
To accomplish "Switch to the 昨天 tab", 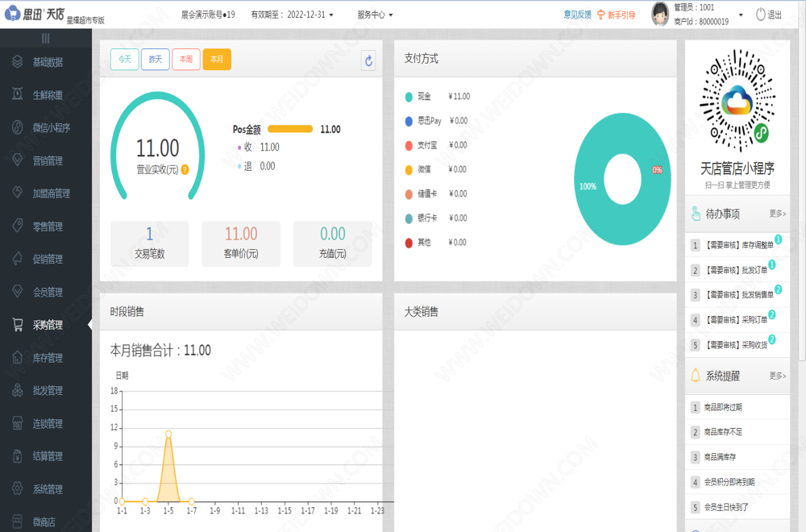I will click(x=156, y=59).
